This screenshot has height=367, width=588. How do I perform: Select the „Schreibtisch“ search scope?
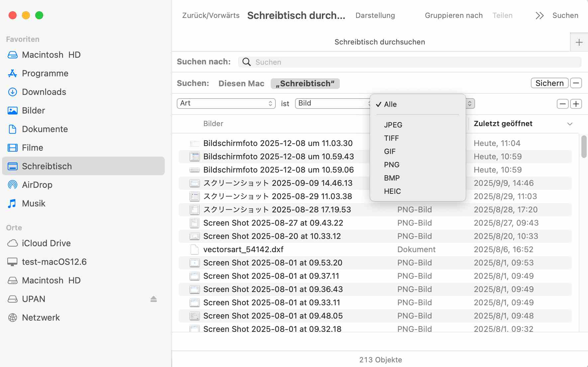(x=305, y=84)
